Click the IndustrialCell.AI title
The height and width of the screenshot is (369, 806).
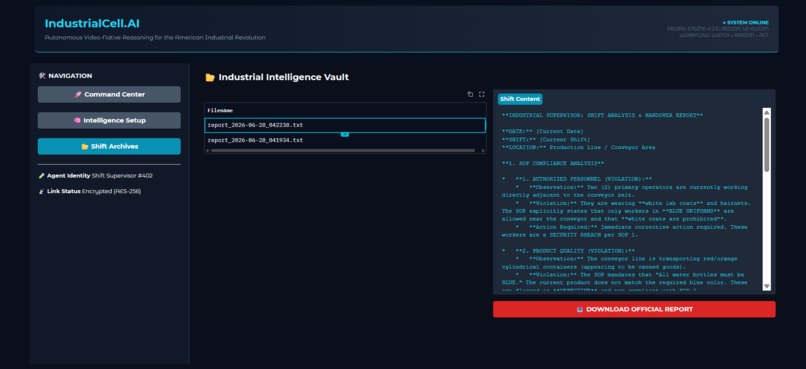tap(92, 23)
